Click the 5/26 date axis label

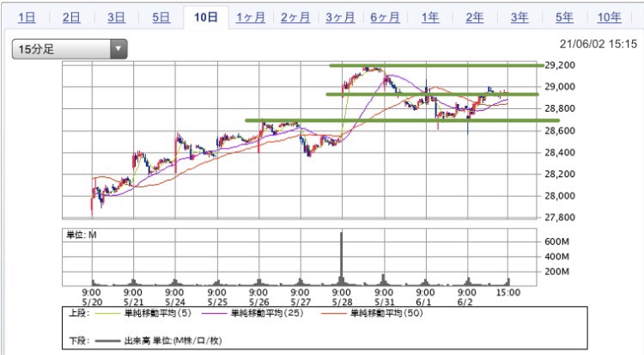(258, 302)
